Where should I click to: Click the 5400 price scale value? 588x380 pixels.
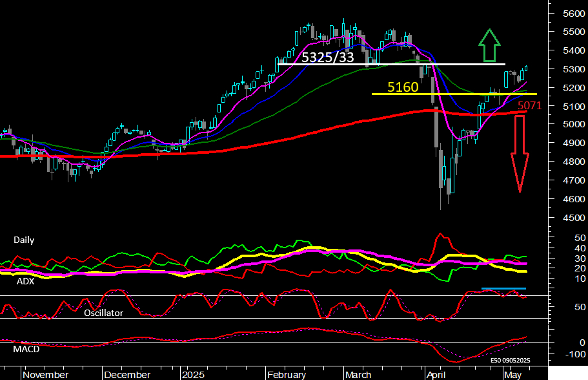(x=574, y=50)
